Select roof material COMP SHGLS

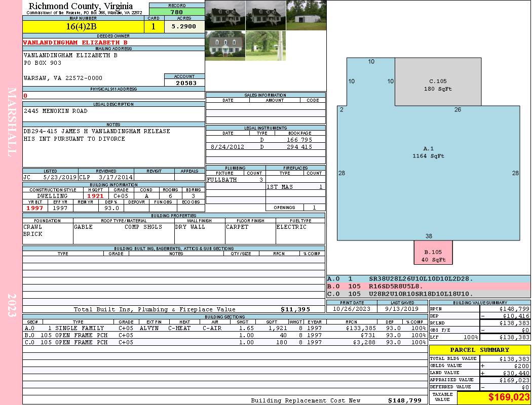click(143, 227)
